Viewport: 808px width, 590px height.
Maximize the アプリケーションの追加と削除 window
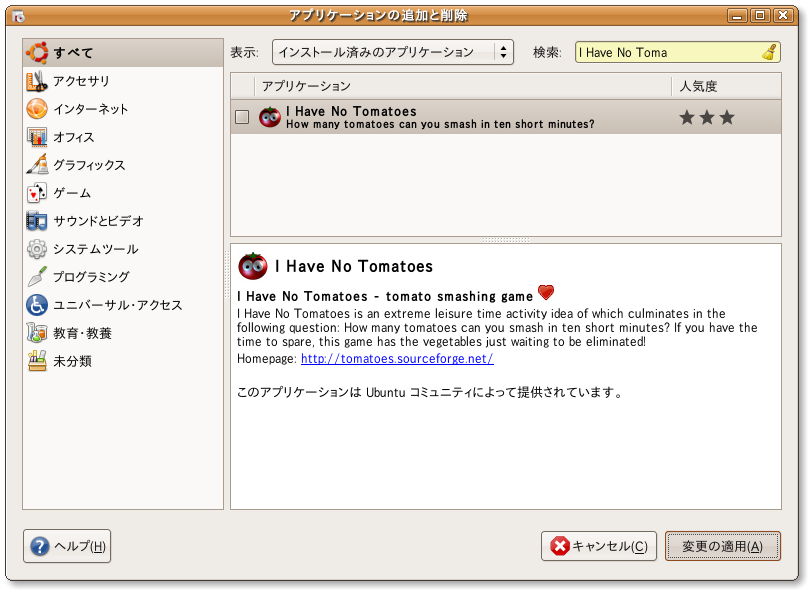coord(760,15)
